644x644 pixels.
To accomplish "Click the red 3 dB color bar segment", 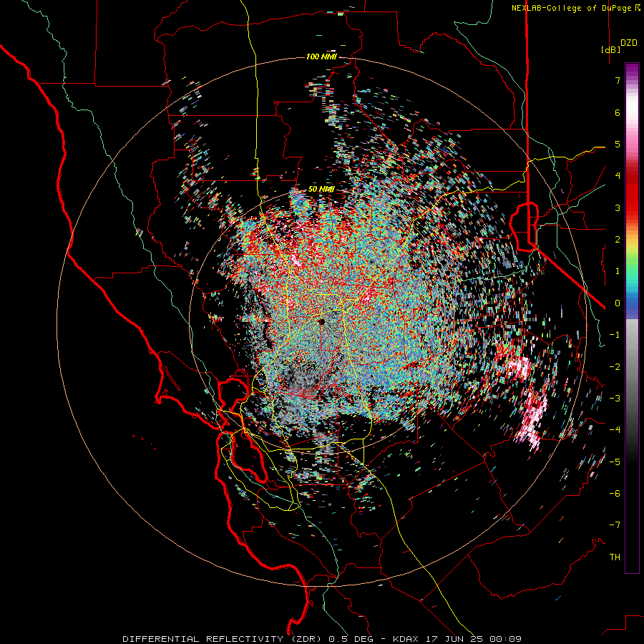I will (x=632, y=208).
